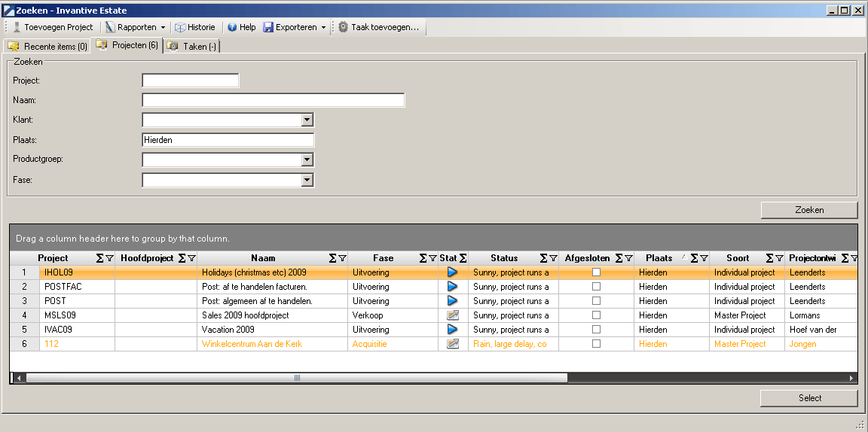
Task: Click the 'Verkoop' phase cell
Action: coord(393,315)
